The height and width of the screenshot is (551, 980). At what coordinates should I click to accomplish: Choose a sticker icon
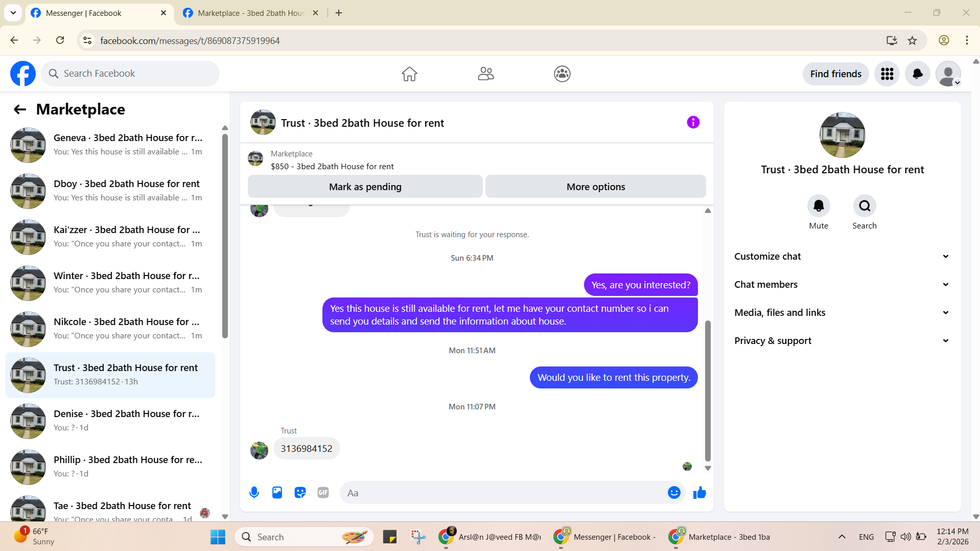[300, 493]
